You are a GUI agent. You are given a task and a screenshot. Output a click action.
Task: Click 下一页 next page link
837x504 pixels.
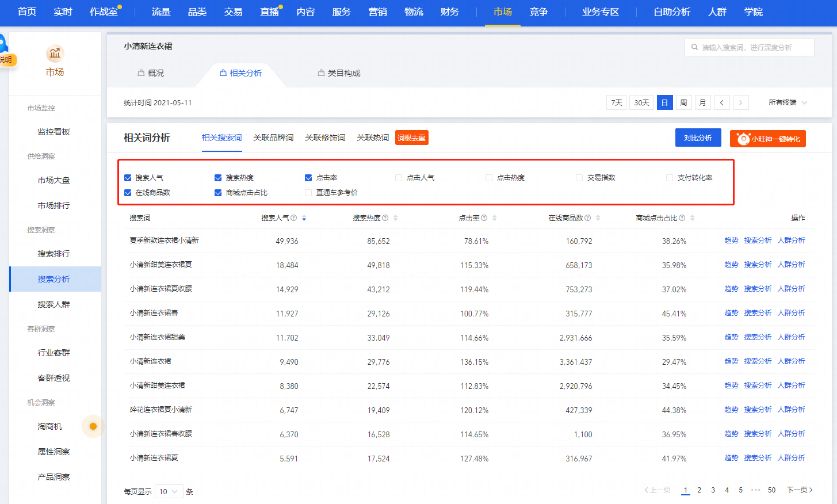click(800, 490)
